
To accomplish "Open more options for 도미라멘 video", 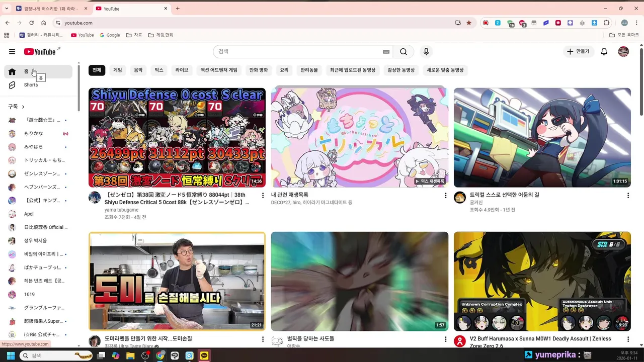I will [263, 339].
